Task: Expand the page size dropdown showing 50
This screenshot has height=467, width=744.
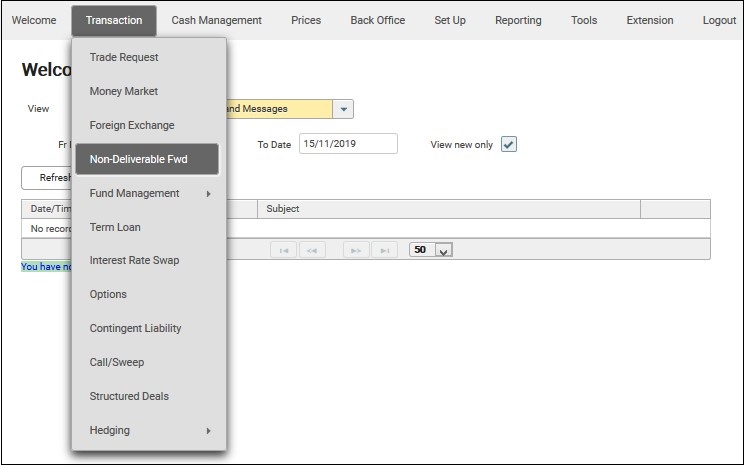Action: click(444, 250)
